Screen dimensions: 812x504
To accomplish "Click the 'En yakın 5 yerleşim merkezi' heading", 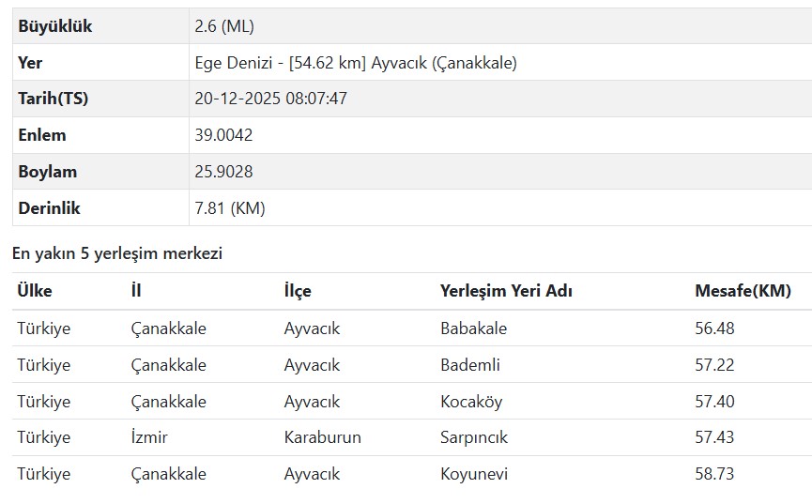I will point(117,253).
